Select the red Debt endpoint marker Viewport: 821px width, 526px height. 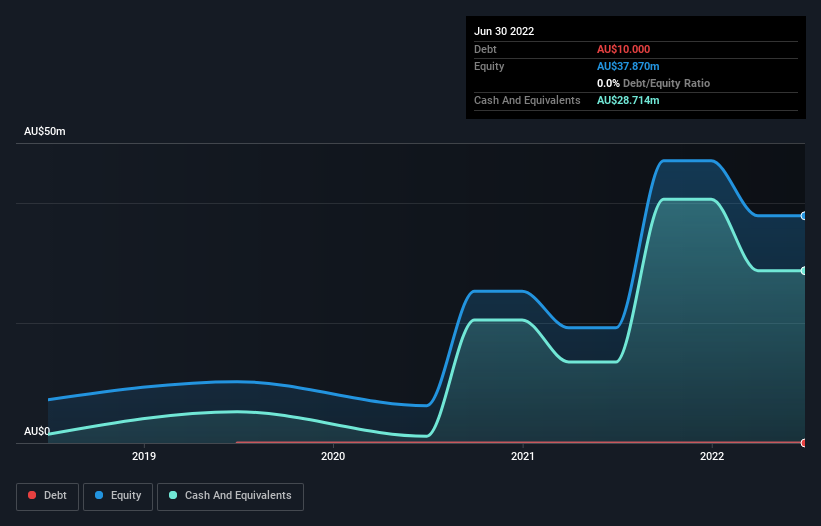click(804, 443)
